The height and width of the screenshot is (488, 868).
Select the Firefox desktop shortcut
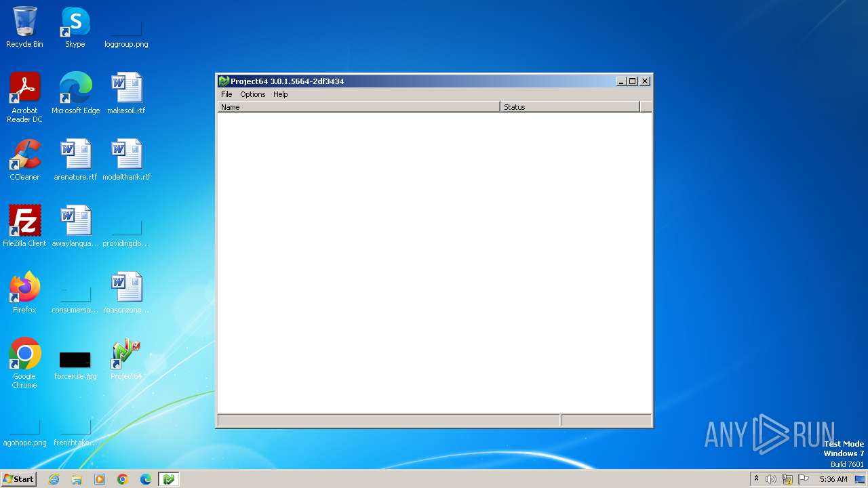24,293
